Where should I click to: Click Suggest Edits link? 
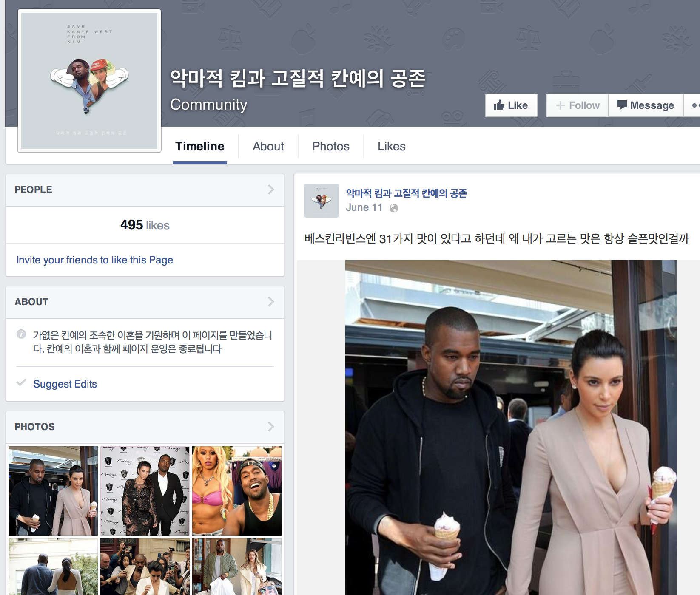(65, 384)
